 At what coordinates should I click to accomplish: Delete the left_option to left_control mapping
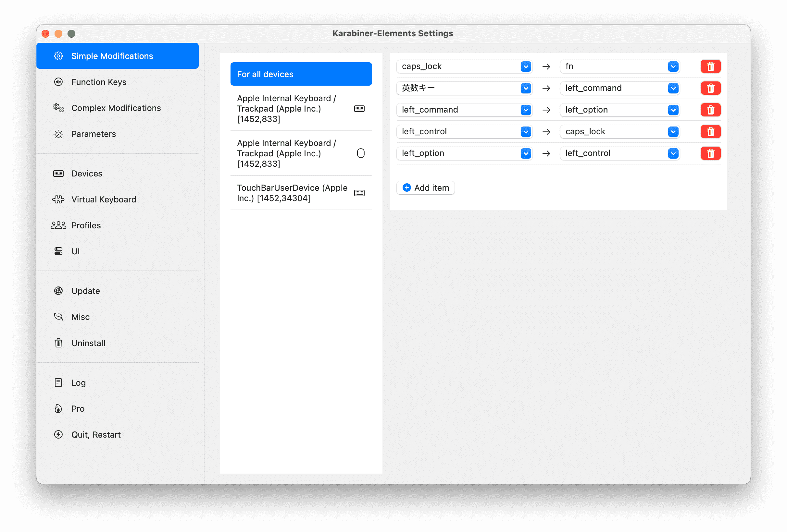coord(710,153)
